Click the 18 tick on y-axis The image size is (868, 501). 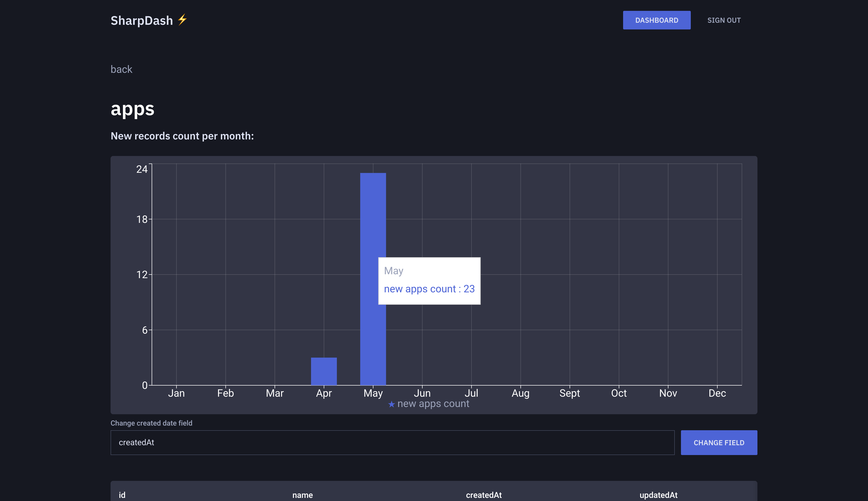click(142, 219)
